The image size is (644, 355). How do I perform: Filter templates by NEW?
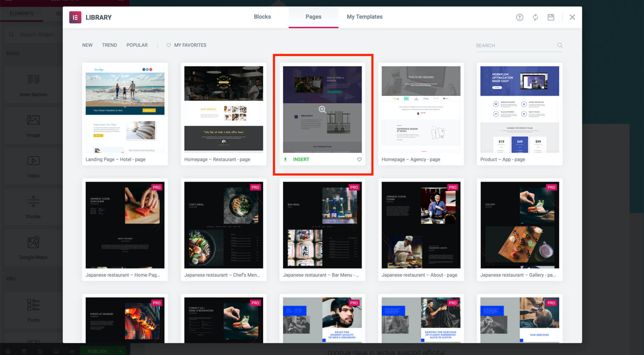pyautogui.click(x=87, y=45)
